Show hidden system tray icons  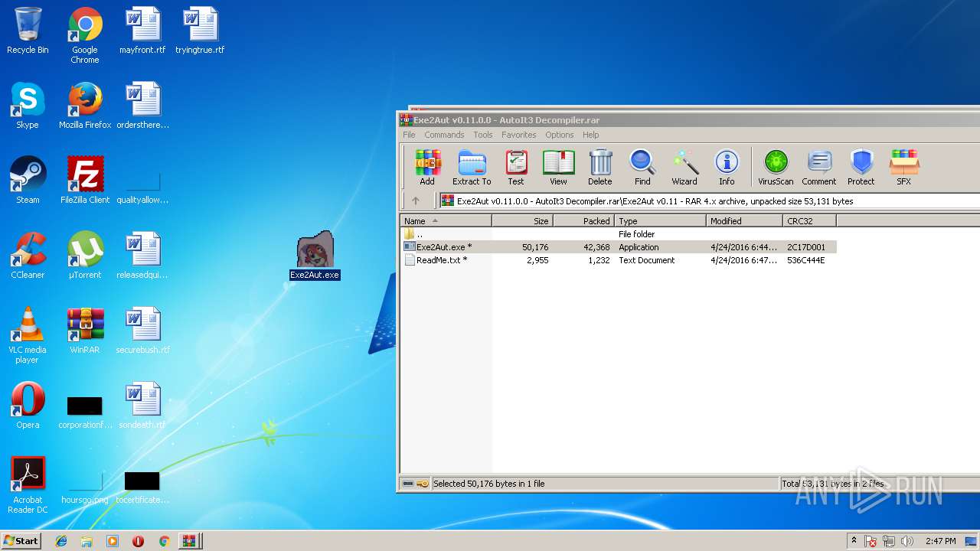click(x=854, y=541)
